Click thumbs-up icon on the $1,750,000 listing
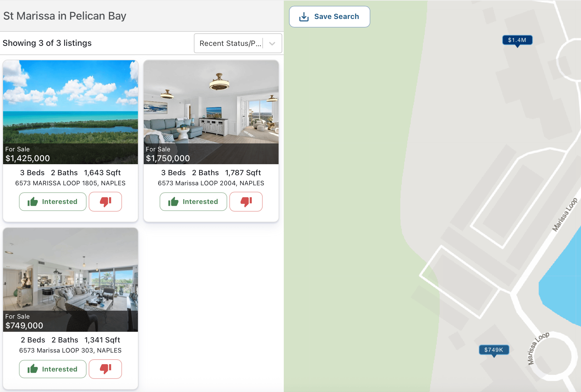This screenshot has height=392, width=581. click(x=173, y=202)
